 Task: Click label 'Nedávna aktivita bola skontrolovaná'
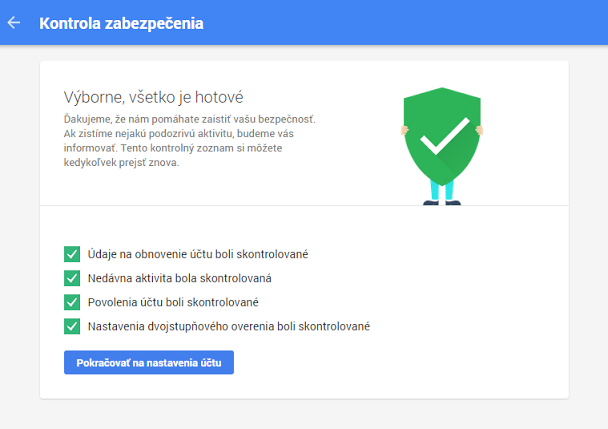(x=179, y=278)
